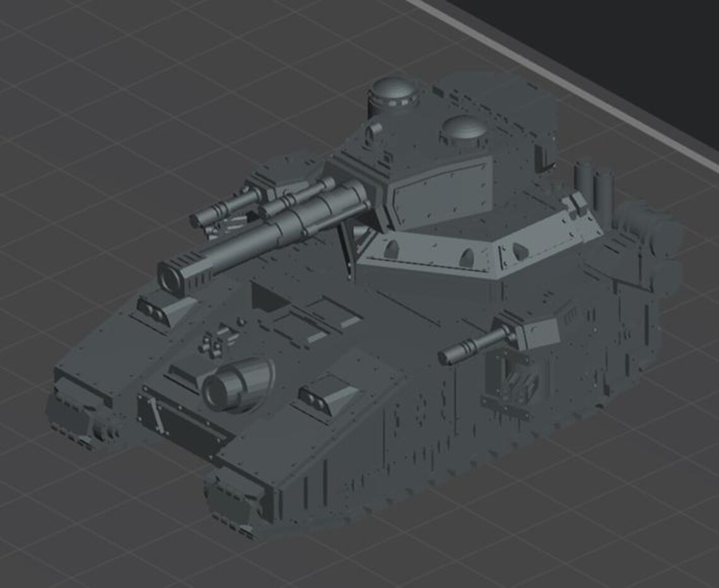Image resolution: width=719 pixels, height=588 pixels.
Task: Select the hull-mounted front cannon stub
Action: point(236,383)
